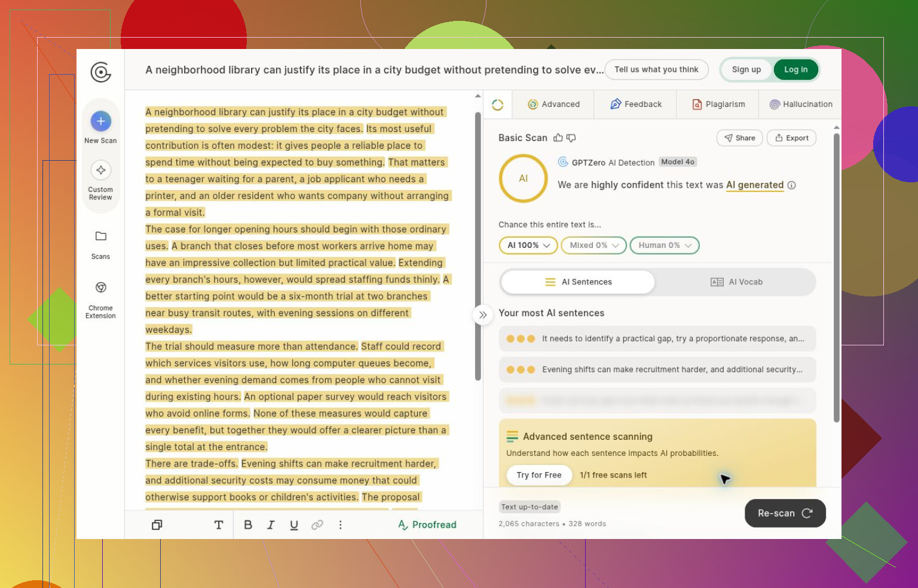918x588 pixels.
Task: Open the Chrome Extension sidebar item
Action: tap(100, 287)
